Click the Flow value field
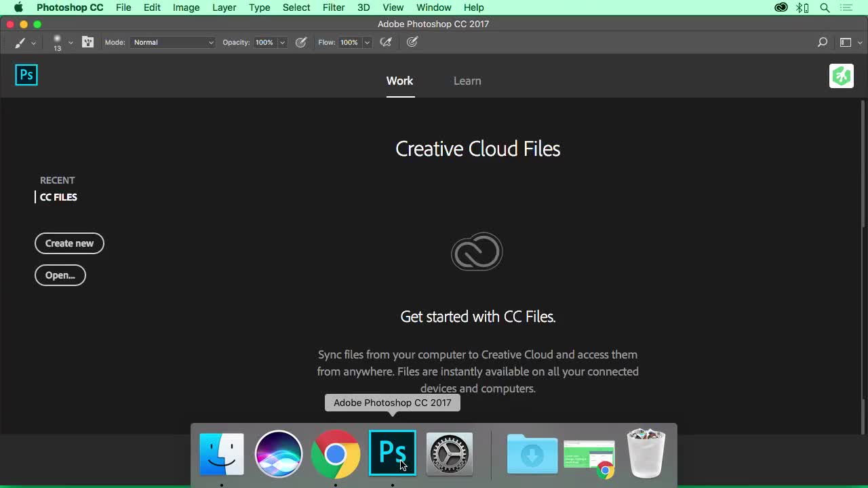 349,42
